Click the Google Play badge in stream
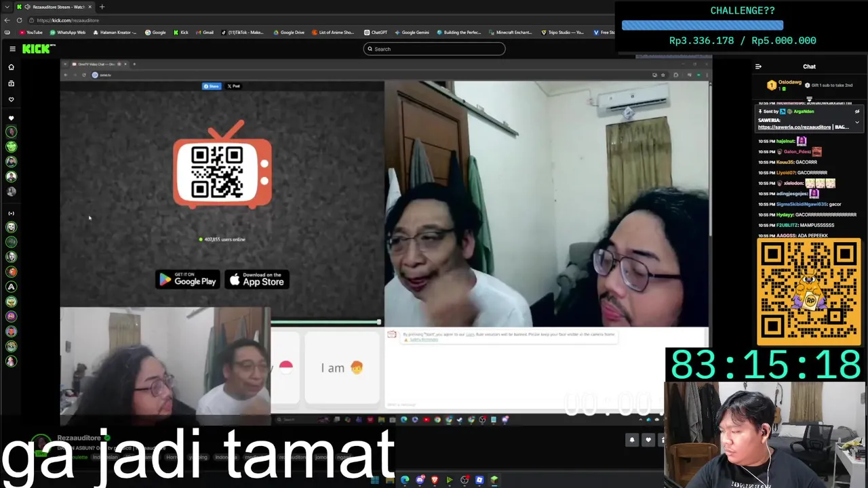Image resolution: width=868 pixels, height=488 pixels. 188,279
